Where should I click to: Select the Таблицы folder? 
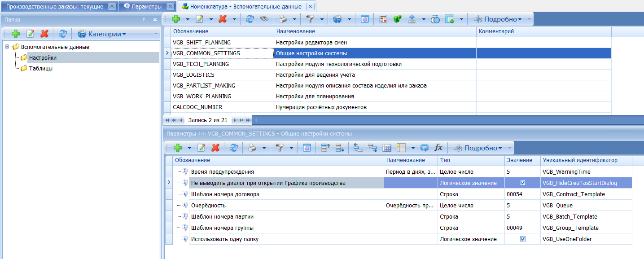[x=40, y=69]
